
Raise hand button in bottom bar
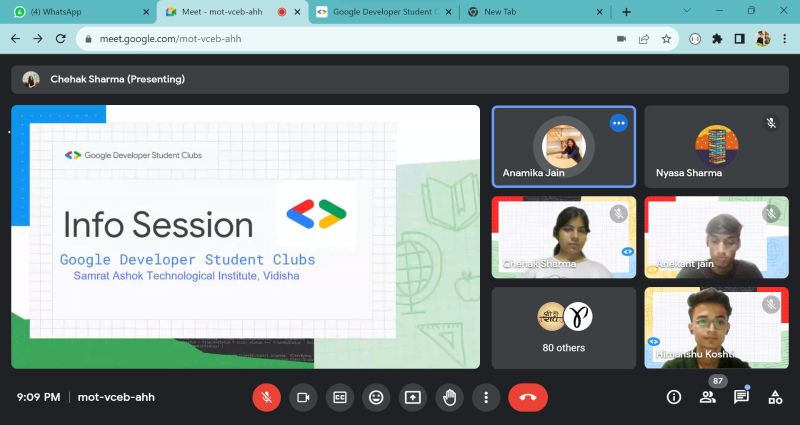[449, 397]
